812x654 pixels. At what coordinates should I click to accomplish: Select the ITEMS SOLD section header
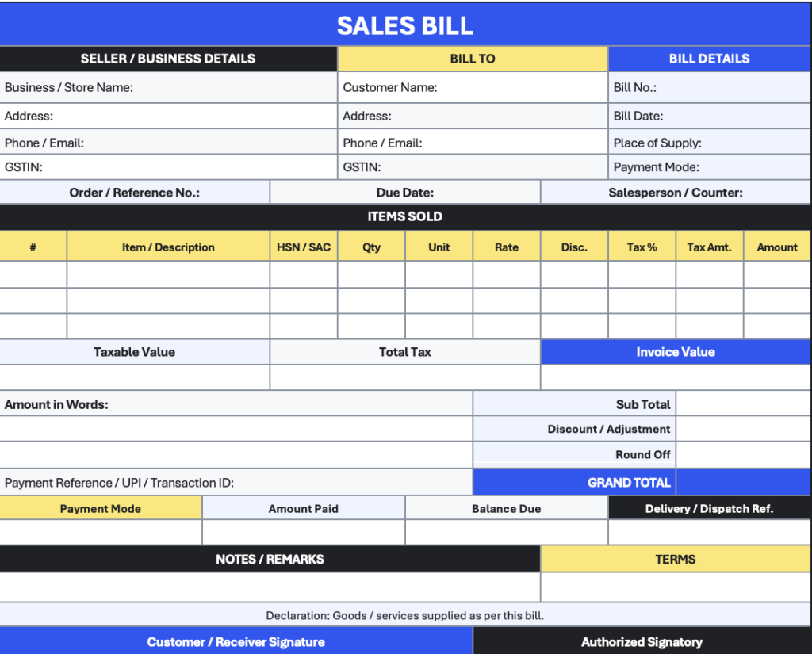click(405, 216)
